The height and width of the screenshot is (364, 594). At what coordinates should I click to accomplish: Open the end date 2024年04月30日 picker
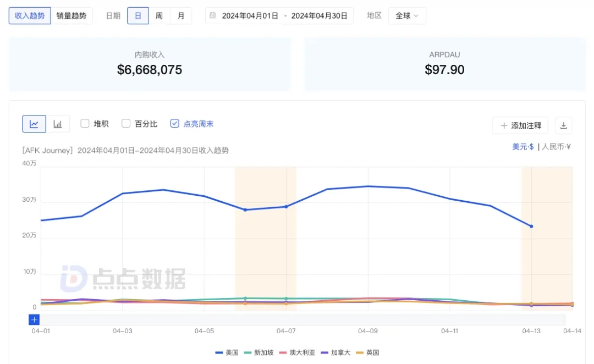[319, 16]
